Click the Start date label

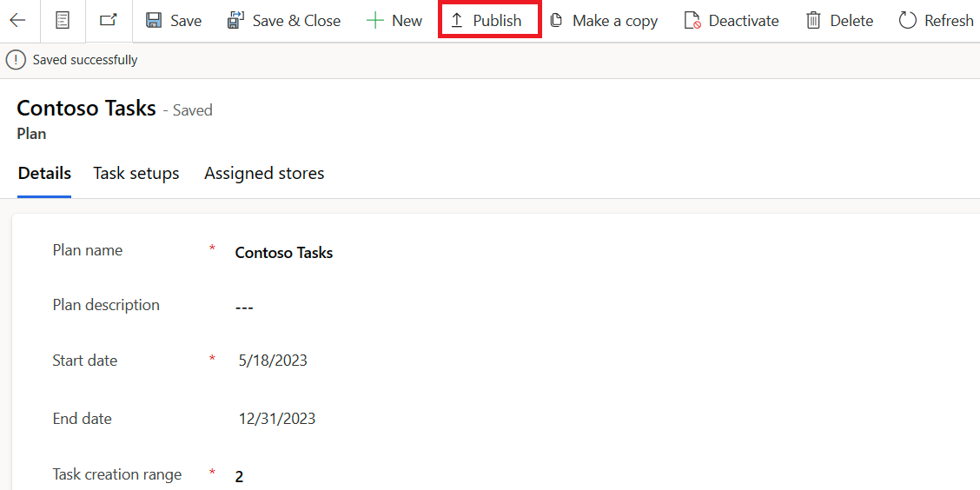pos(85,361)
